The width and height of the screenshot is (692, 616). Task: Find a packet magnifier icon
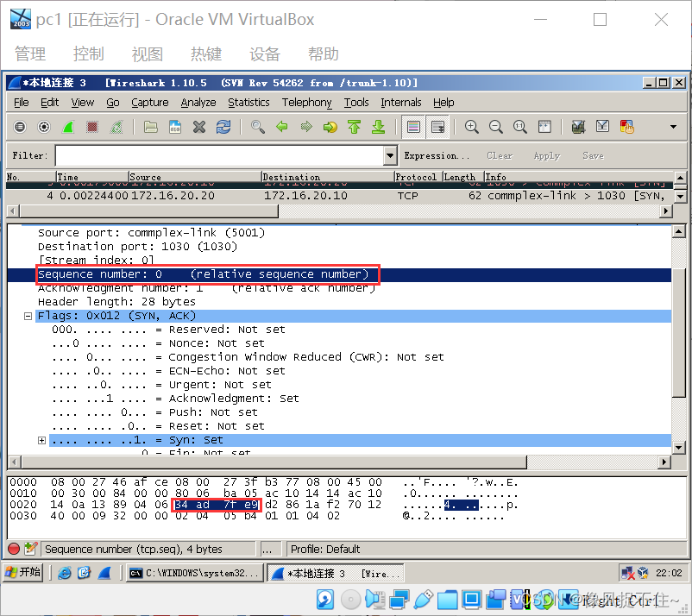pyautogui.click(x=258, y=127)
